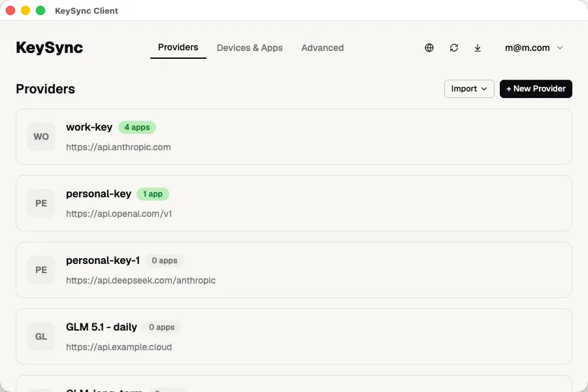
Task: Open the GLM 5.1 - daily provider name
Action: (102, 327)
